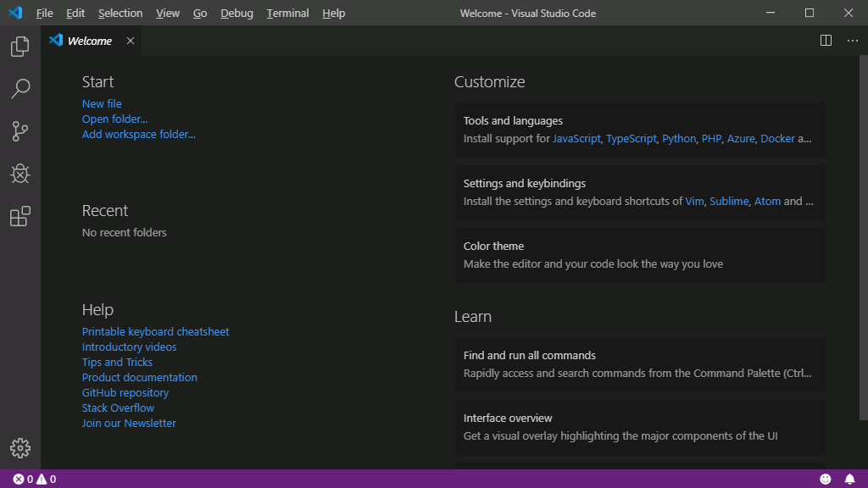
Task: Open the Go menu
Action: click(200, 13)
